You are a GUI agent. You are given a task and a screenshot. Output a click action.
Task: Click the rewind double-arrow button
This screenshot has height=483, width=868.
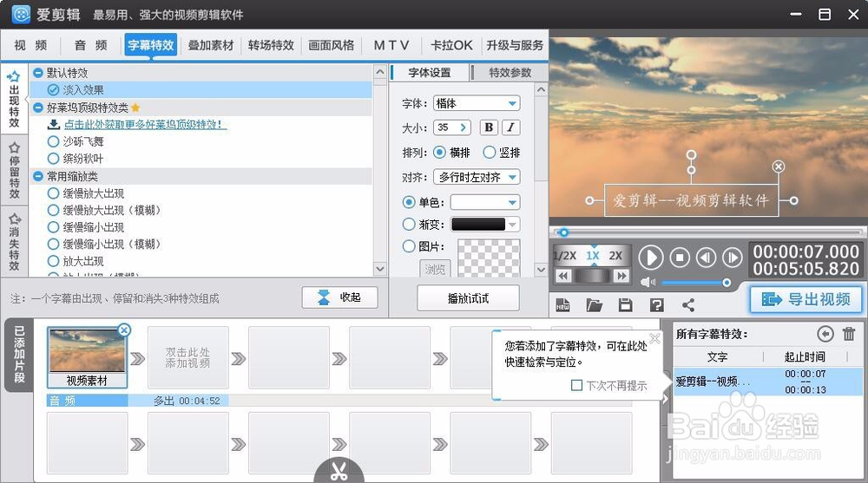563,276
